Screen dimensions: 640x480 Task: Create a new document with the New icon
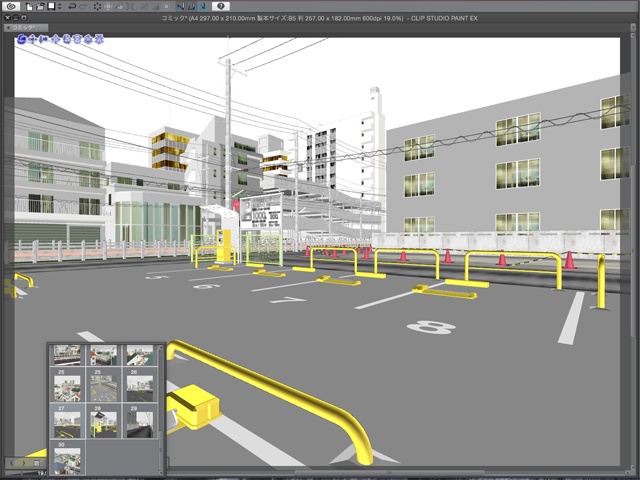click(29, 7)
